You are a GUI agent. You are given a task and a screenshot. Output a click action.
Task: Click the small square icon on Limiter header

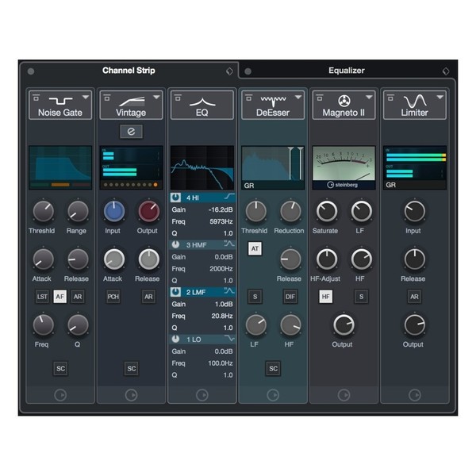tap(390, 98)
